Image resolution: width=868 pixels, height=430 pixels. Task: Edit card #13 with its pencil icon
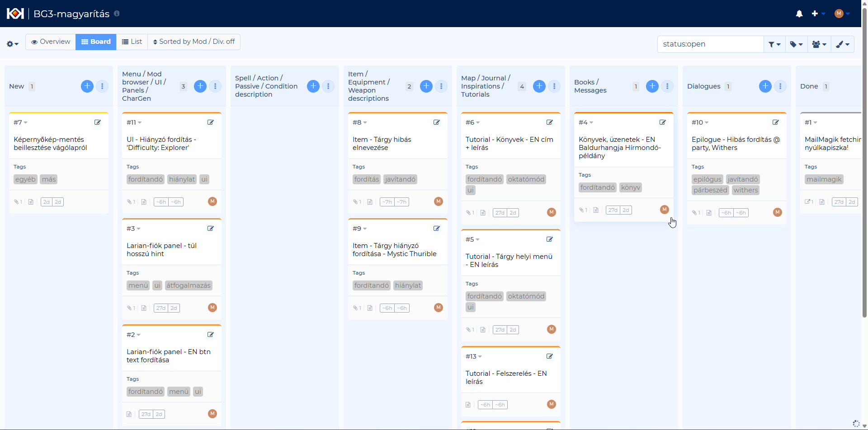pos(550,356)
